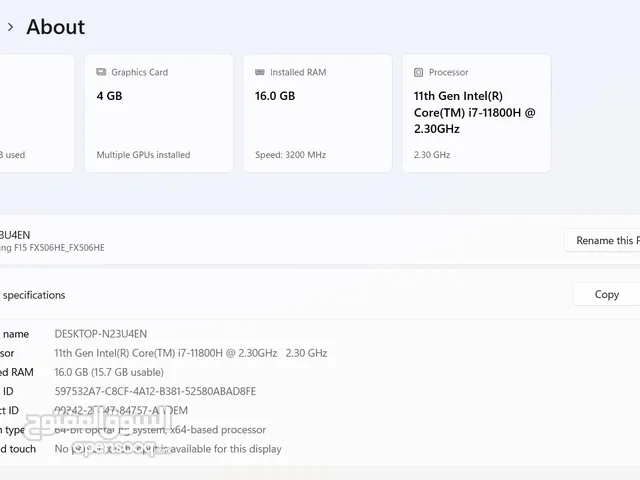Open the Graphics Card 4 GB card
Image resolution: width=640 pixels, height=480 pixels.
[x=159, y=113]
